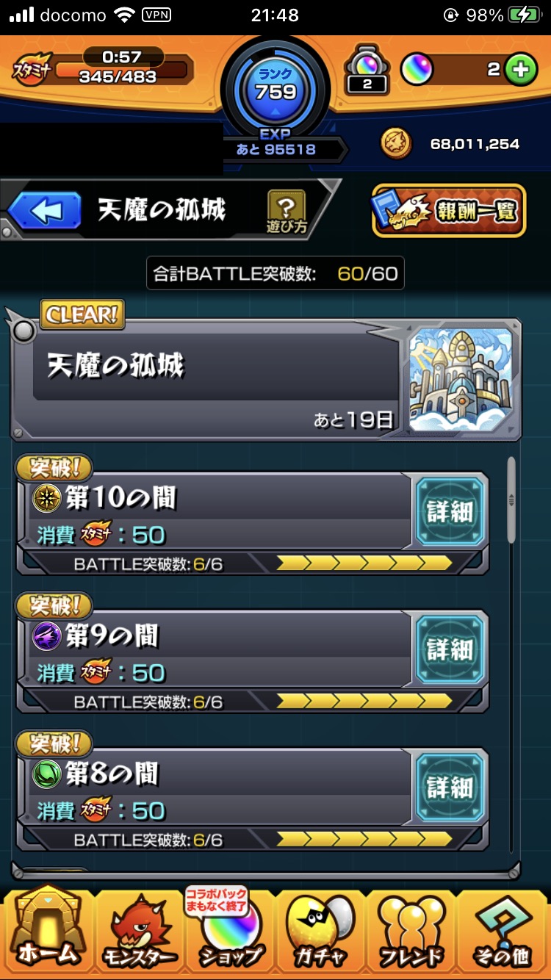Open the モンスター tab
The width and height of the screenshot is (551, 980).
point(138,931)
